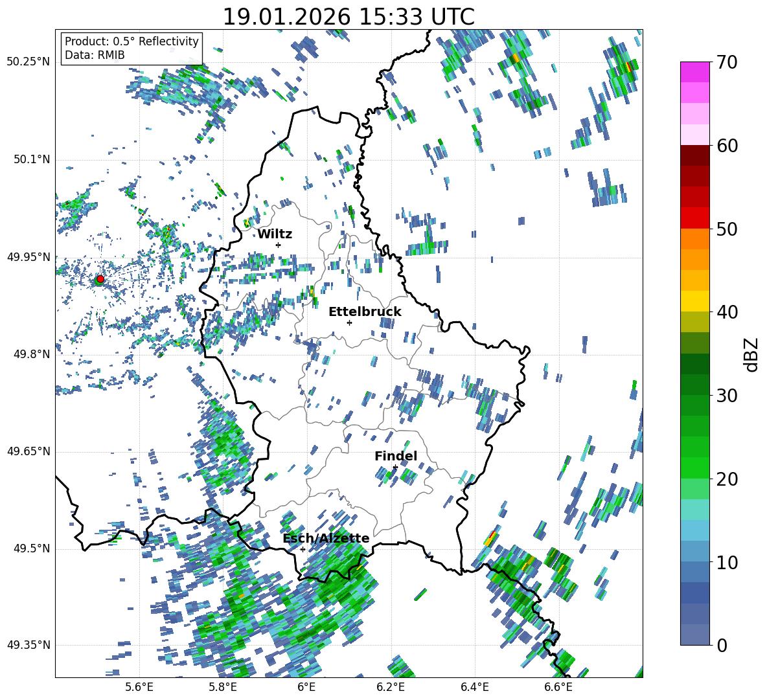Click the 6.6°E longitude label

click(x=558, y=687)
